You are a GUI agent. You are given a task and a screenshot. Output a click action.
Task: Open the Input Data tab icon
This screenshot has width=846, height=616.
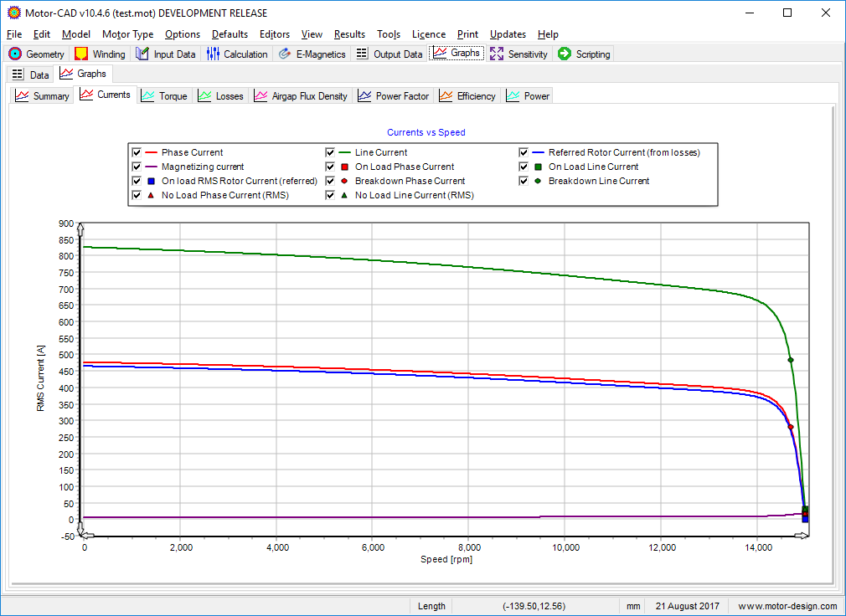click(142, 54)
